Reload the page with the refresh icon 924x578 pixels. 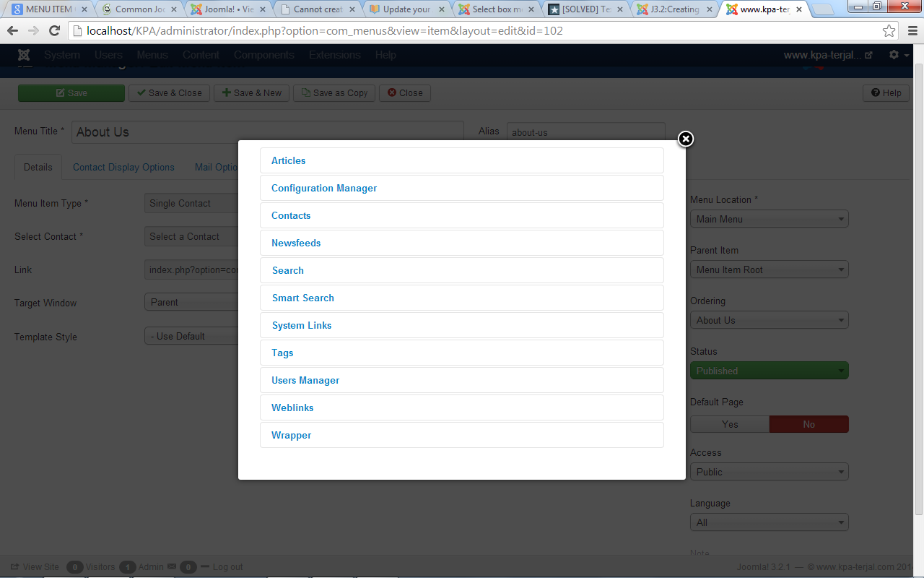(55, 32)
